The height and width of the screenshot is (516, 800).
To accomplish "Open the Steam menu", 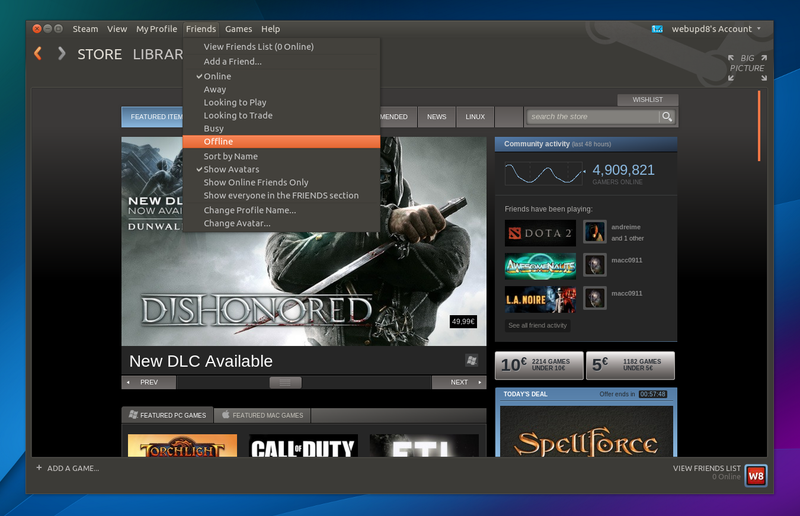I will [x=85, y=29].
